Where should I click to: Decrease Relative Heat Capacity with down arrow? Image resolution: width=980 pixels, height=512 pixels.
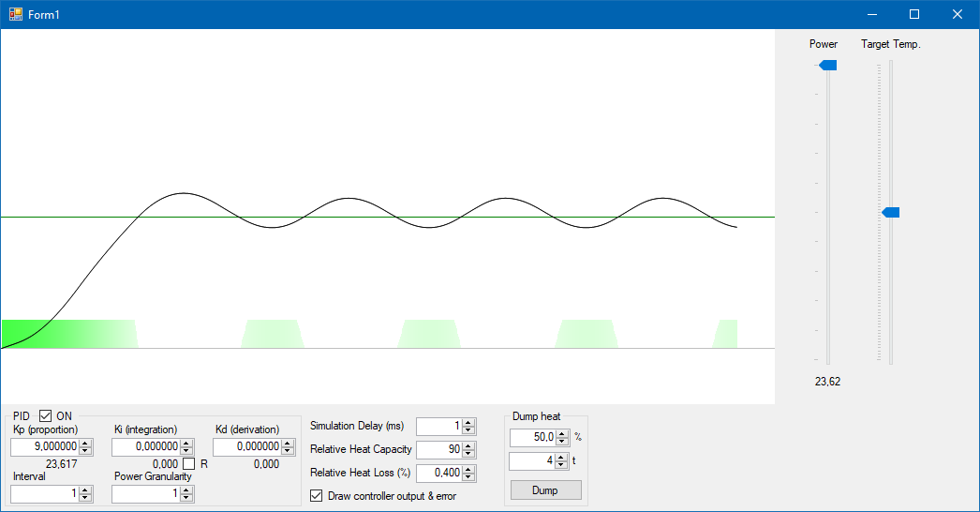point(468,454)
